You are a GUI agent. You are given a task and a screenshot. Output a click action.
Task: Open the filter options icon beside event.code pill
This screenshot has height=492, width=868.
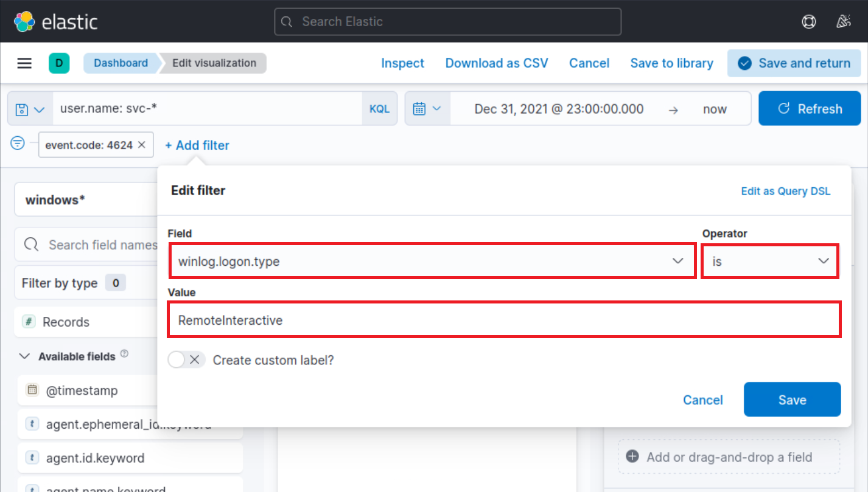coord(17,144)
